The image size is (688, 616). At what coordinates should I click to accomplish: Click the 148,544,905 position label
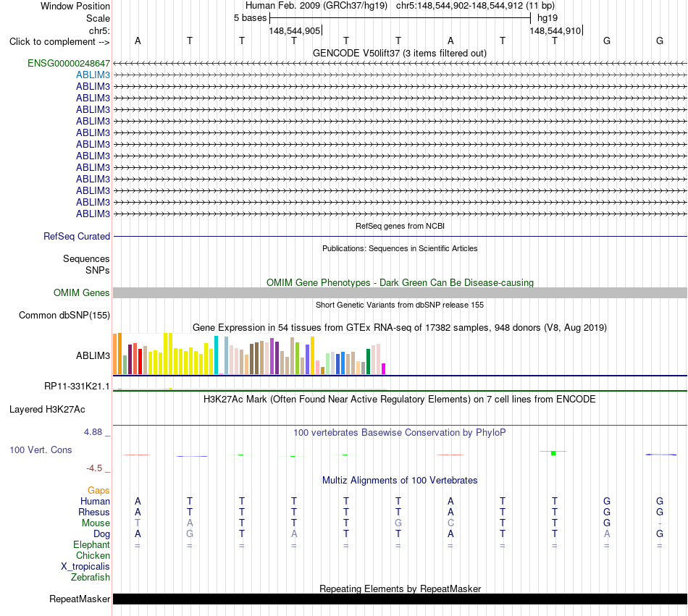point(295,30)
